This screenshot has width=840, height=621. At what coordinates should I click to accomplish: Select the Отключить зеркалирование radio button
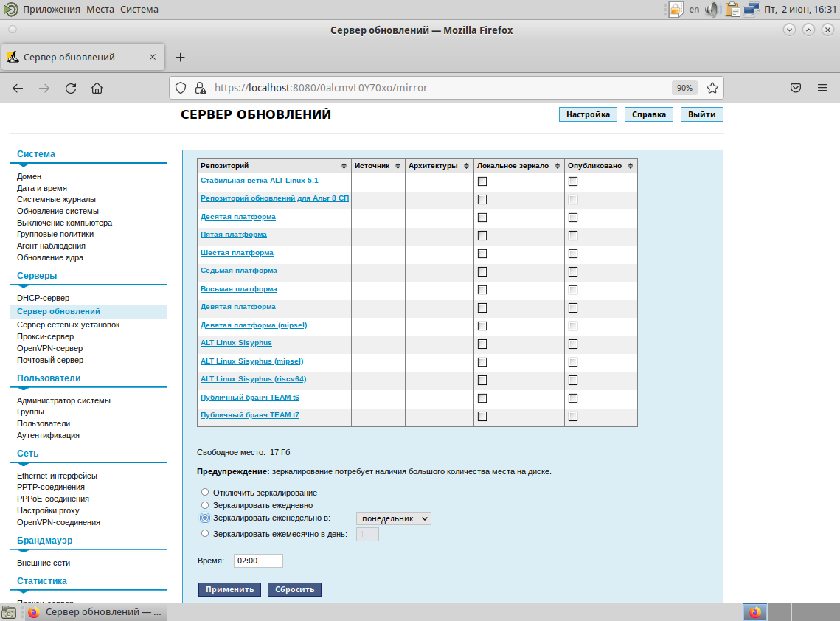[x=204, y=492]
